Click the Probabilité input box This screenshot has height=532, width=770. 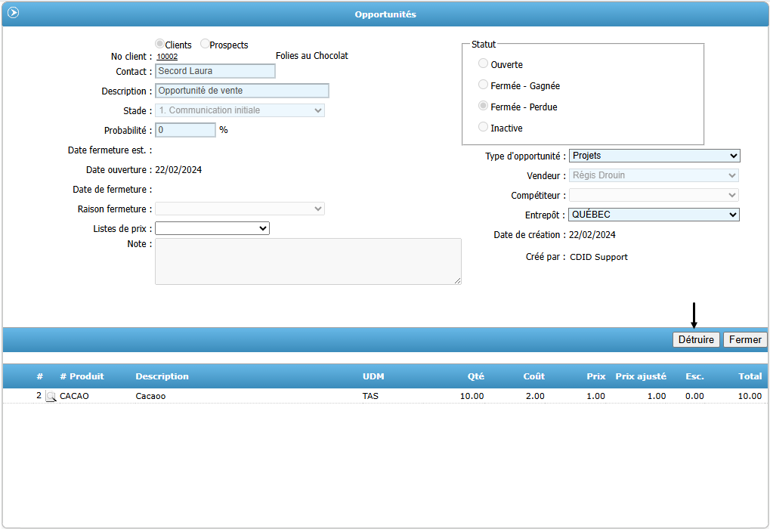point(185,130)
